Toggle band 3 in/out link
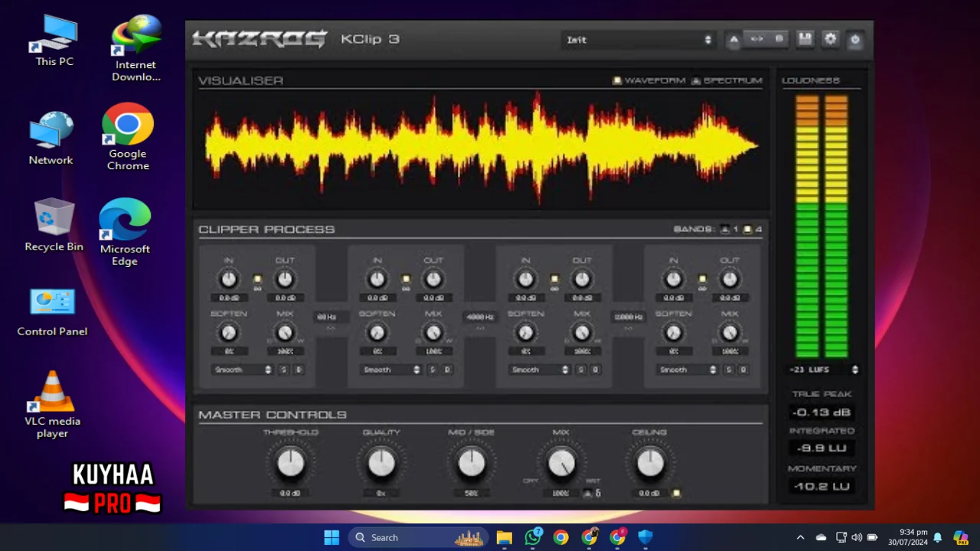The height and width of the screenshot is (551, 980). pyautogui.click(x=554, y=279)
